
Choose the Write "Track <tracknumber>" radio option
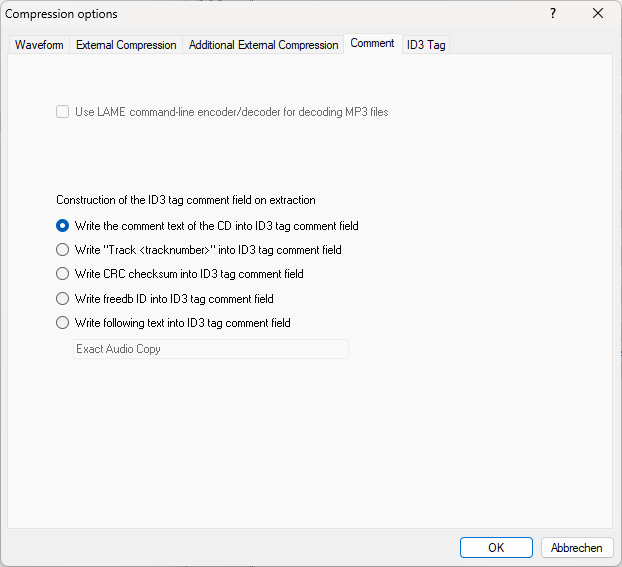(63, 250)
